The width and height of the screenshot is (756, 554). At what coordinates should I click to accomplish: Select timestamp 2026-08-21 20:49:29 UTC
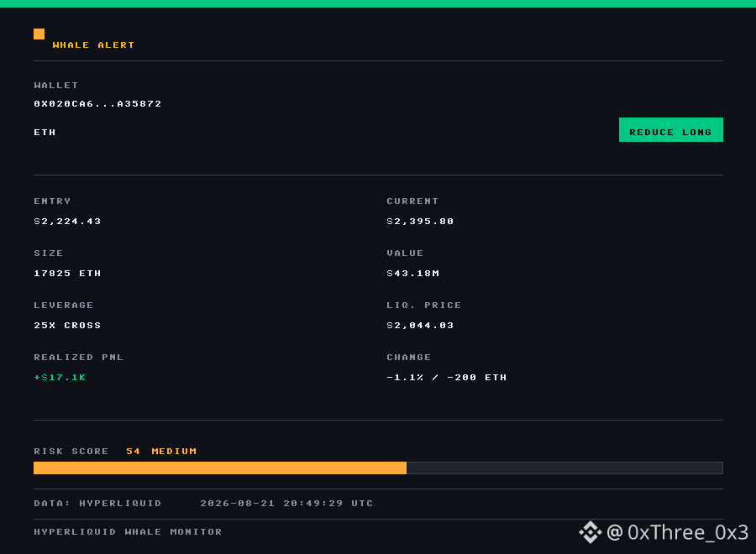point(286,503)
